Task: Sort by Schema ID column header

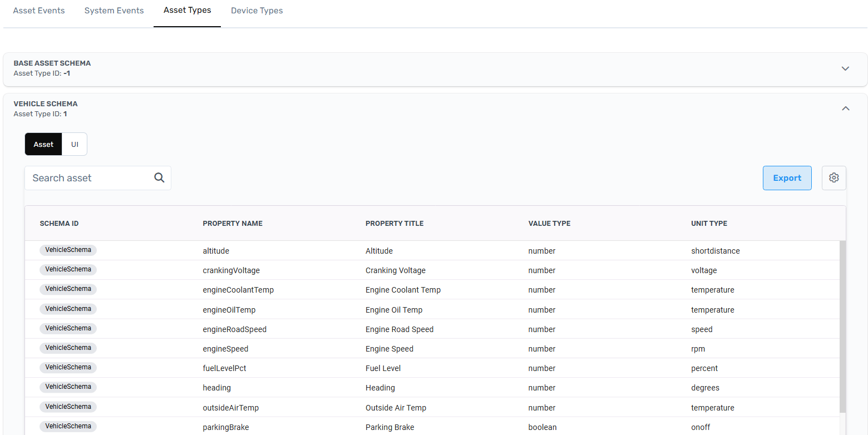Action: (59, 224)
